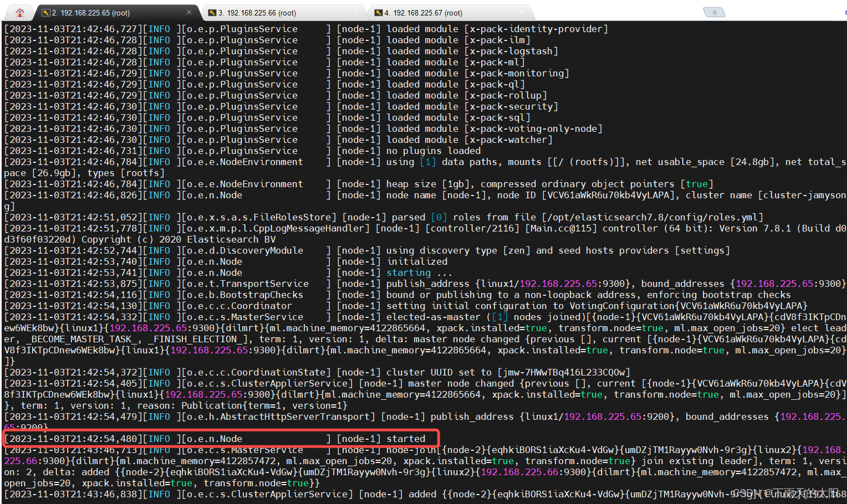Viewport: 847px width, 504px height.
Task: Click the 'enforcing bootstrap checks' text
Action: click(719, 295)
